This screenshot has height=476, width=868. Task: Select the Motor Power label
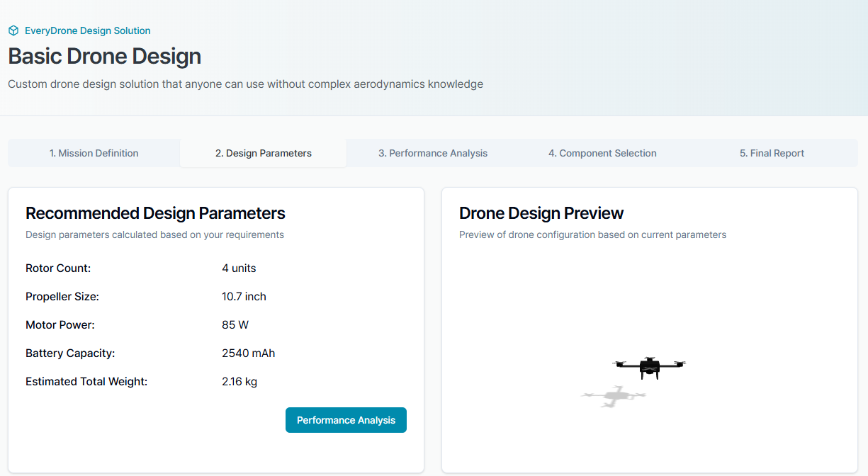60,325
